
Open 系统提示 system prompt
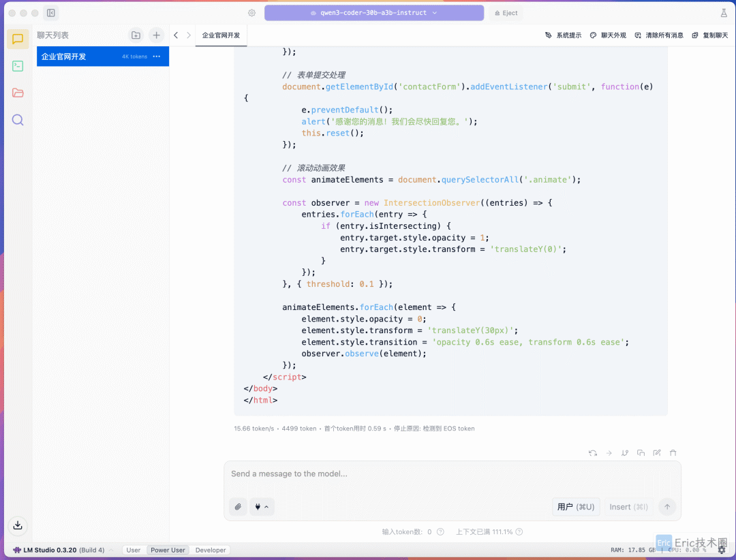564,35
